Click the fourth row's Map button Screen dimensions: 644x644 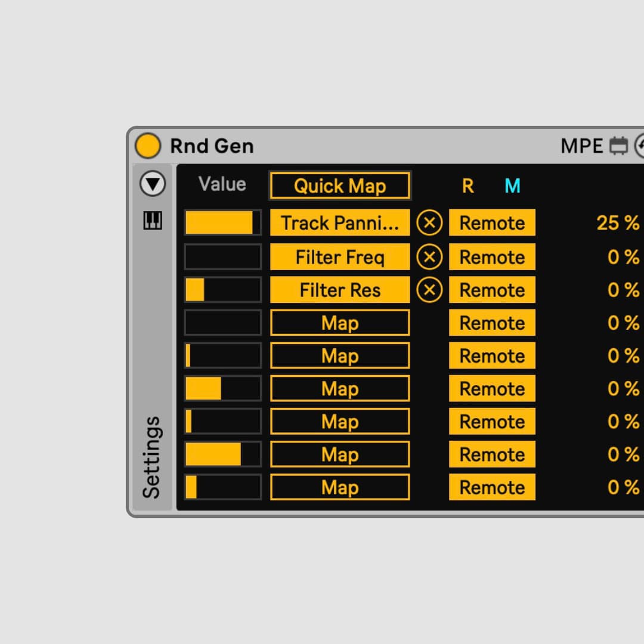click(340, 323)
